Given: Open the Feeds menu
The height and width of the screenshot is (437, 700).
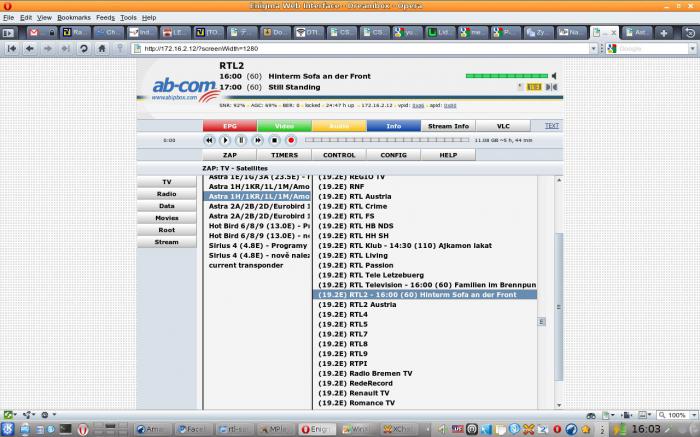Looking at the screenshot, I should pos(105,17).
